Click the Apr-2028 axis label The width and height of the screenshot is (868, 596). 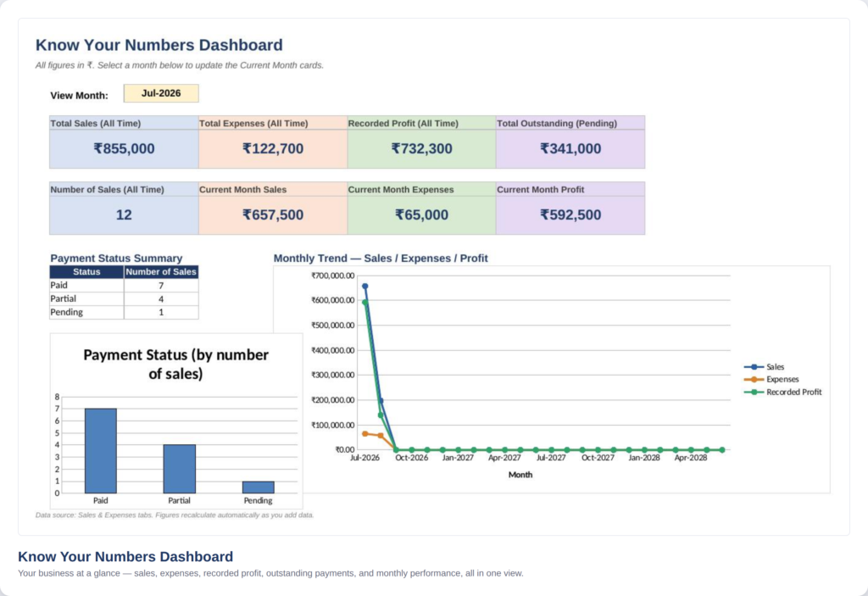pos(691,458)
